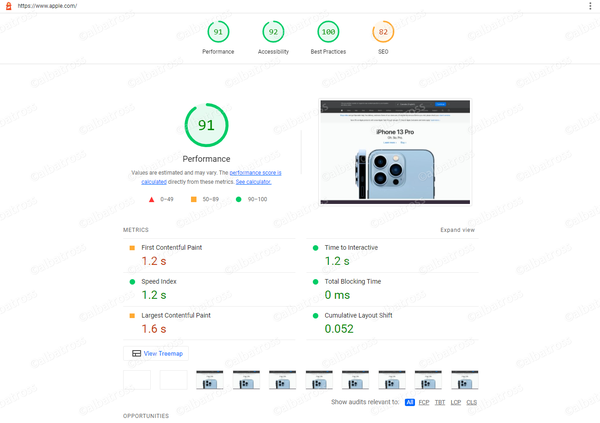The width and height of the screenshot is (600, 423).
Task: Jump to Best Practices gauge 100
Action: coord(328,32)
